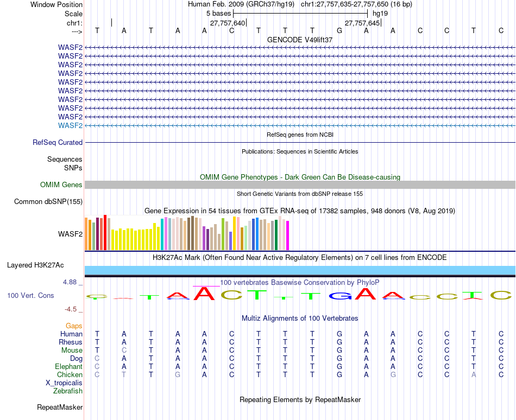Click the 4.88 upper conservation scale value
The height and width of the screenshot is (420, 516).
[70, 282]
